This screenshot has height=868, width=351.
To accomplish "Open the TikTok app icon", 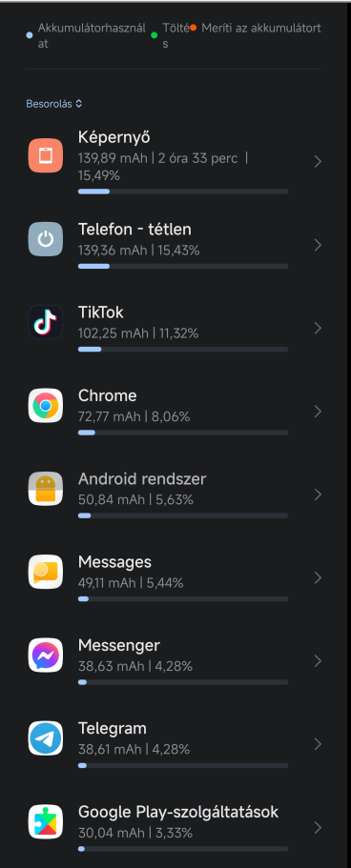I will pos(46,322).
